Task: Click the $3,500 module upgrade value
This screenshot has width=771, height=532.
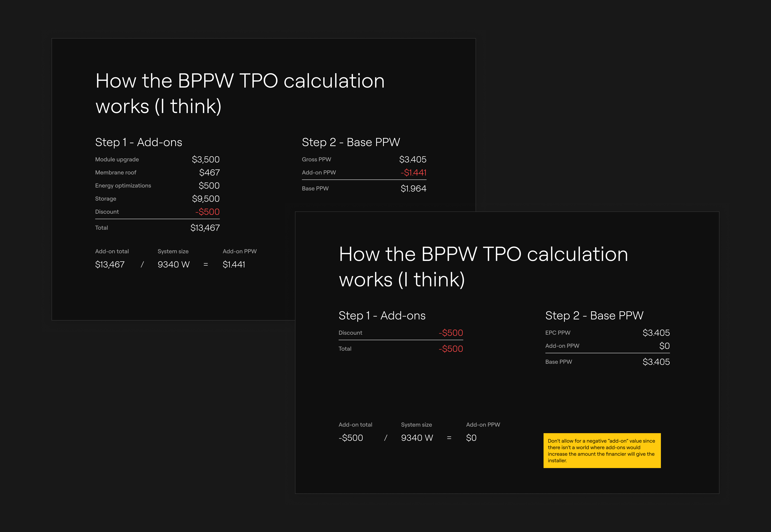Action: coord(206,160)
